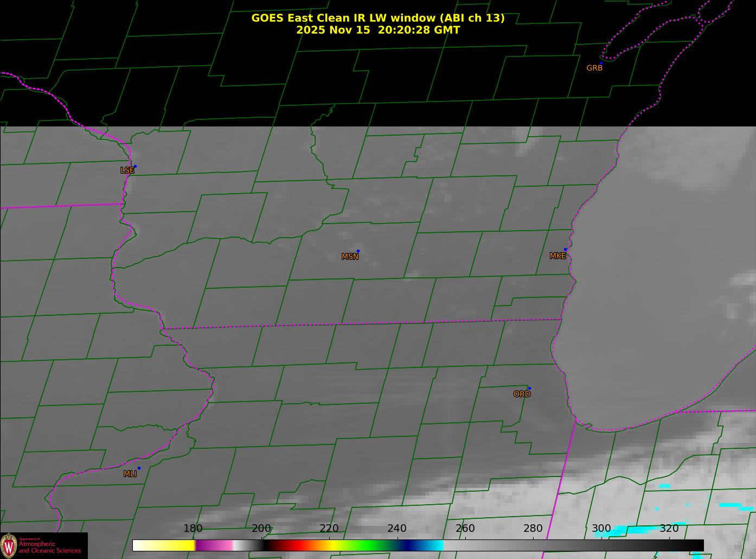Click the 180 tick label on color scale
Screen dimensions: 756x559
coord(193,529)
